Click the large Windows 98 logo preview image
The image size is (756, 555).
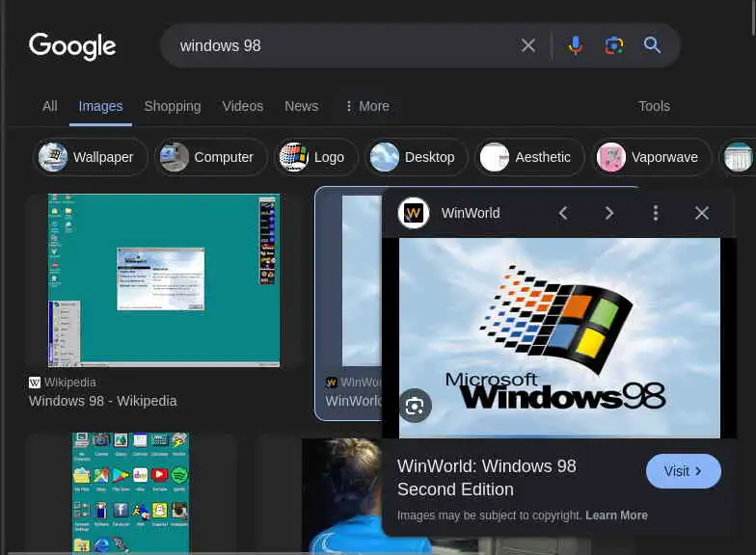[559, 337]
